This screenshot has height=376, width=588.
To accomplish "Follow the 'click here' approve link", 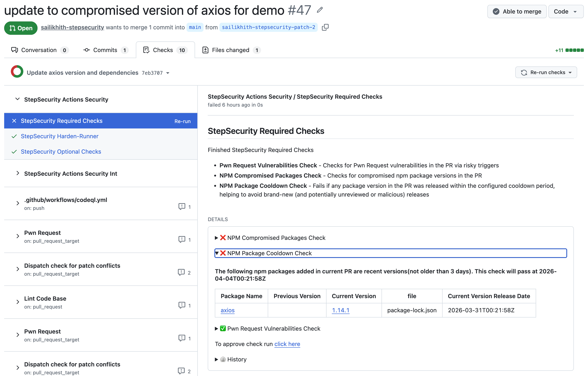I will [287, 344].
